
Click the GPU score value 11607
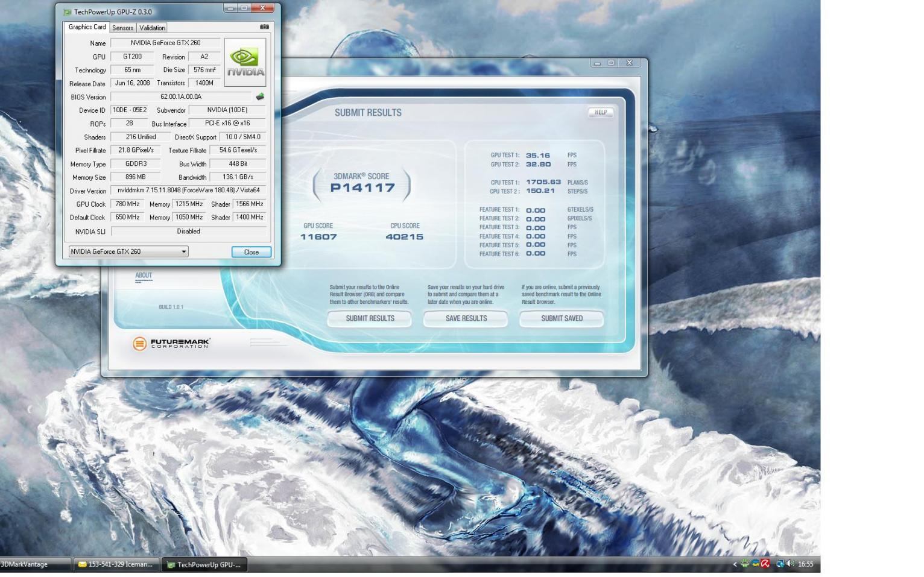[x=318, y=236]
